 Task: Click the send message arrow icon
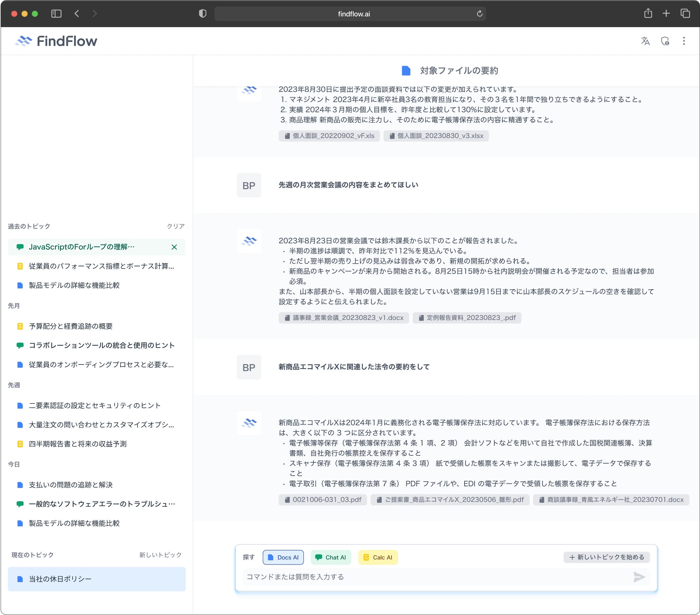[x=638, y=577]
